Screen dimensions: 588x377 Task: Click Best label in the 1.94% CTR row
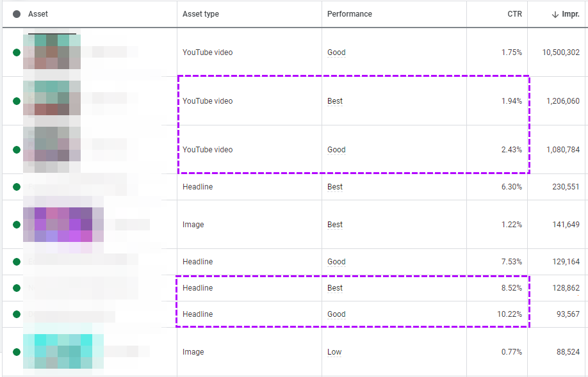point(335,101)
